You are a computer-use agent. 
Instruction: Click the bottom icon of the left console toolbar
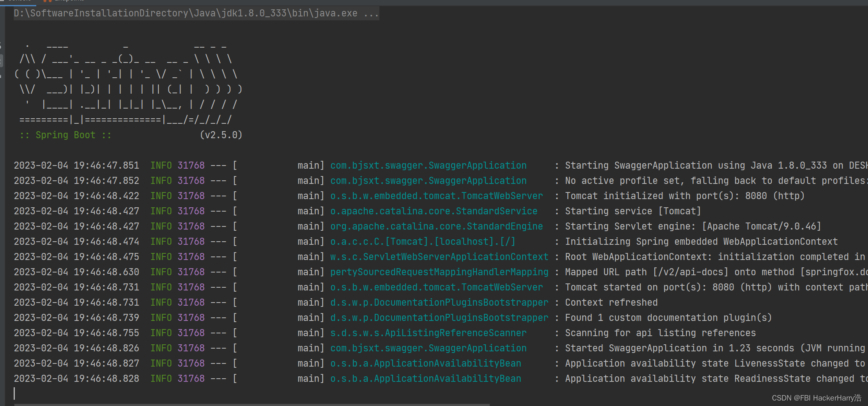(2, 76)
